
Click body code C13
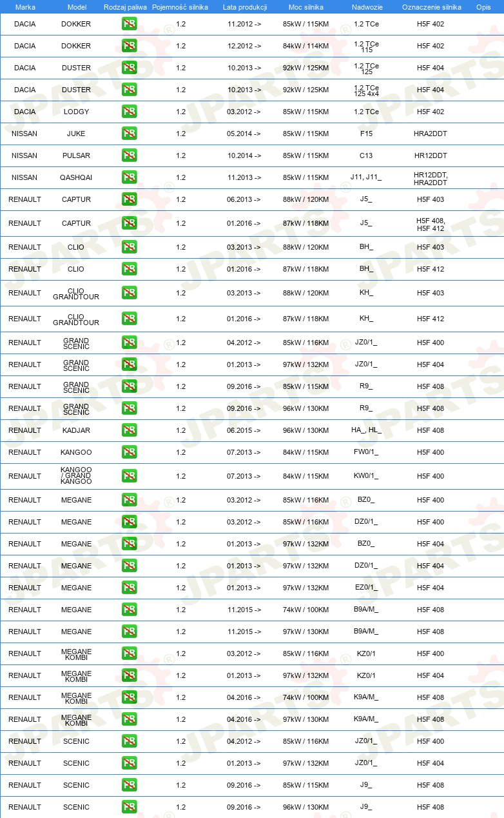pos(366,155)
